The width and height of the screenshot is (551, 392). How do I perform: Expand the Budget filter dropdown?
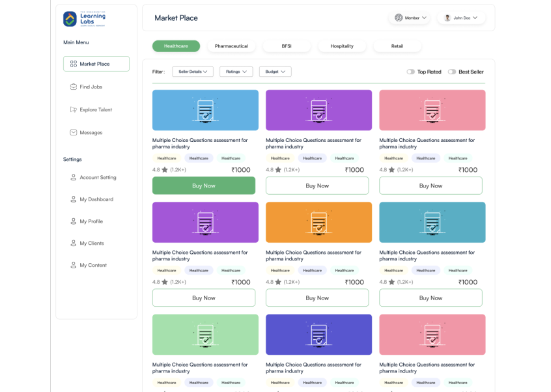[x=275, y=72]
